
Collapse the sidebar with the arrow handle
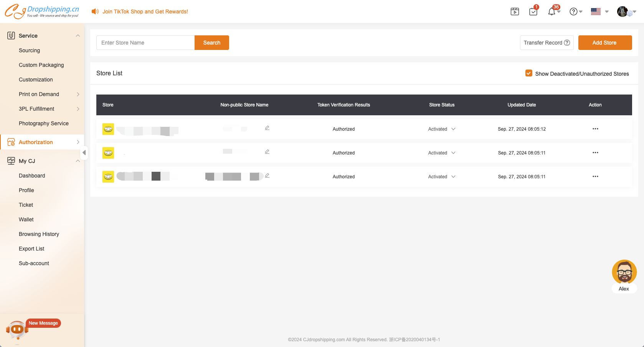pyautogui.click(x=84, y=153)
